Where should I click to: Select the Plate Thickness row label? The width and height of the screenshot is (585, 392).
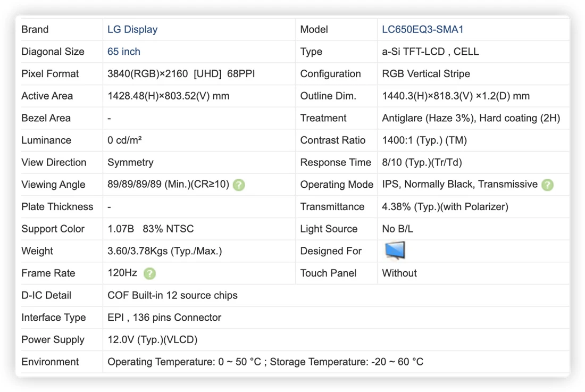pyautogui.click(x=57, y=206)
